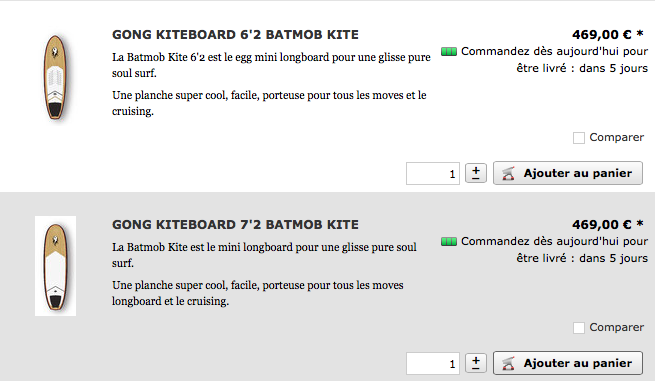Add the 6'2 Batmob Kite to the cart
Image resolution: width=655 pixels, height=381 pixels.
pos(568,173)
